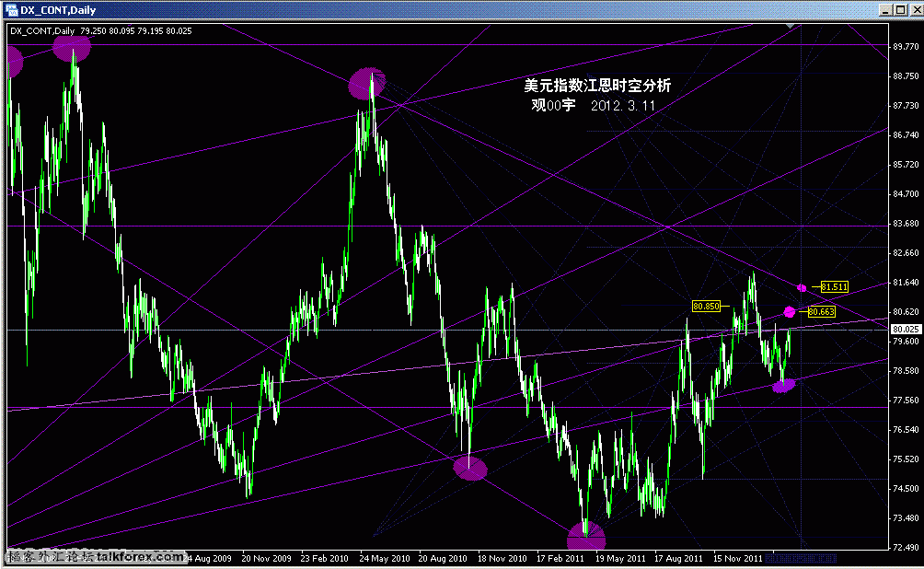Click the 78.580 price axis value
Viewport: 924px width, 569px height.
tap(907, 371)
